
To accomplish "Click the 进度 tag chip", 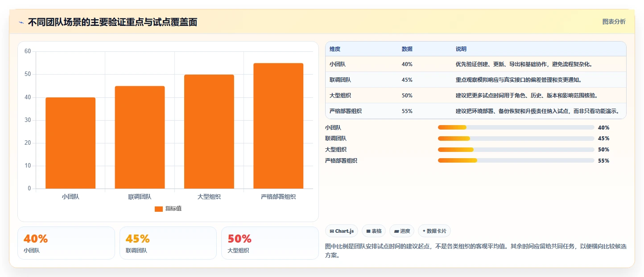I will click(x=402, y=231).
